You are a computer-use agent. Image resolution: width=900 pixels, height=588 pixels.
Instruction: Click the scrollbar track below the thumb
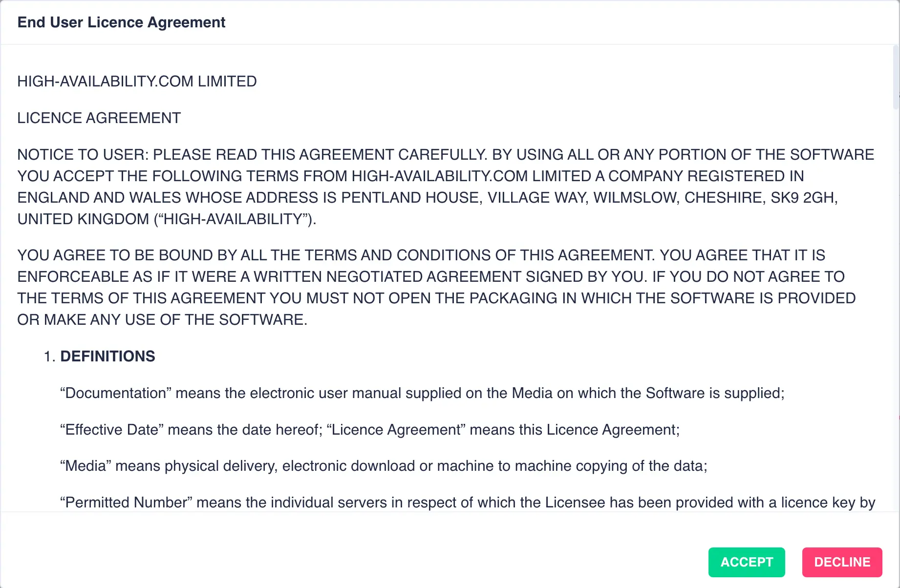tap(896, 293)
